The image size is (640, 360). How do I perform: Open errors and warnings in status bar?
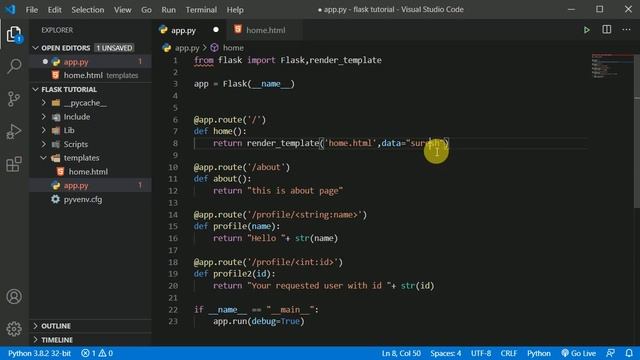[97, 353]
